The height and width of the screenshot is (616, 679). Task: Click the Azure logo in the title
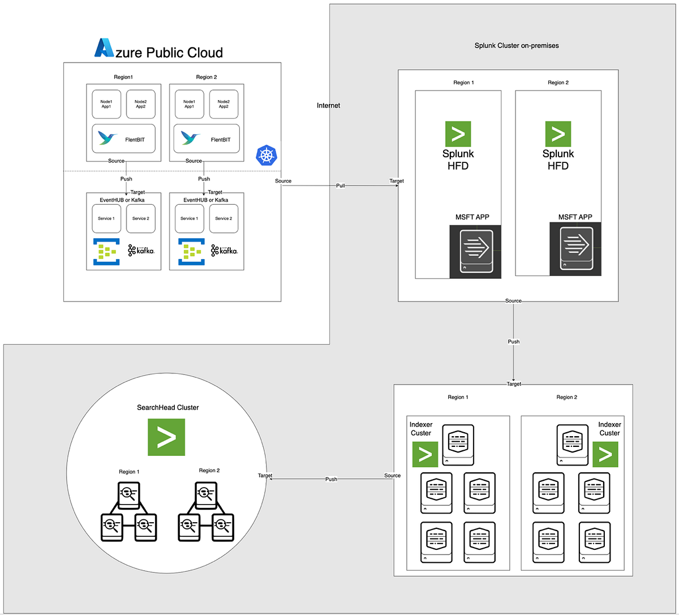coord(104,49)
